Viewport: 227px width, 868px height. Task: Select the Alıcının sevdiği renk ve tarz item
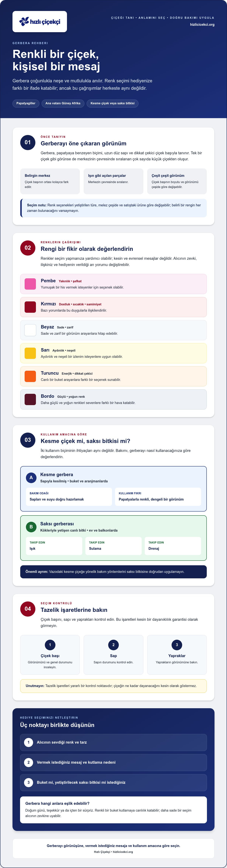[113, 742]
